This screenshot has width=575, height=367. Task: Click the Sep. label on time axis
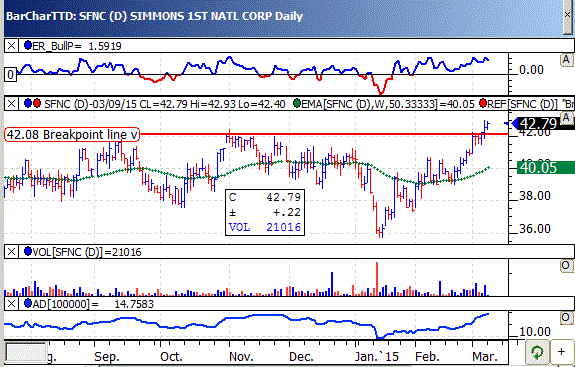pyautogui.click(x=107, y=356)
